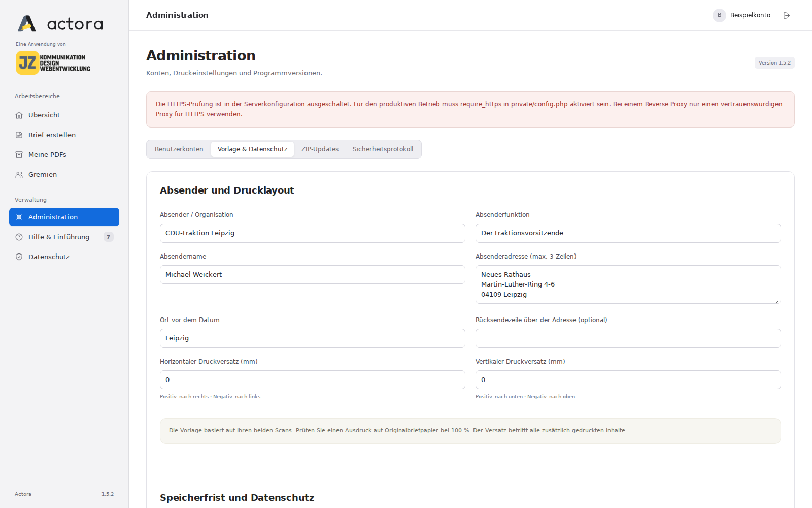Click the Meine PDFs archive icon
Image resolution: width=812 pixels, height=508 pixels.
(19, 155)
